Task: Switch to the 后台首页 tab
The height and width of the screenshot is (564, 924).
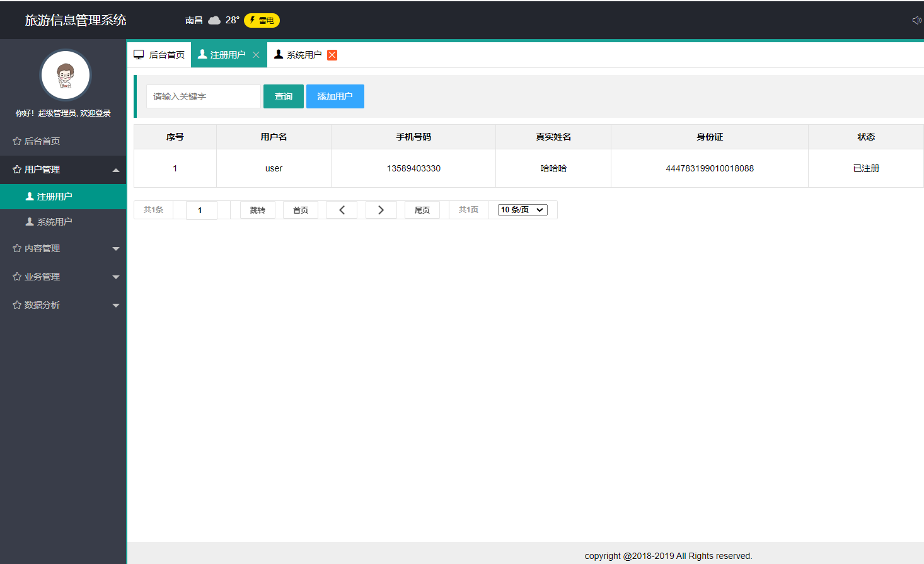Action: 159,55
